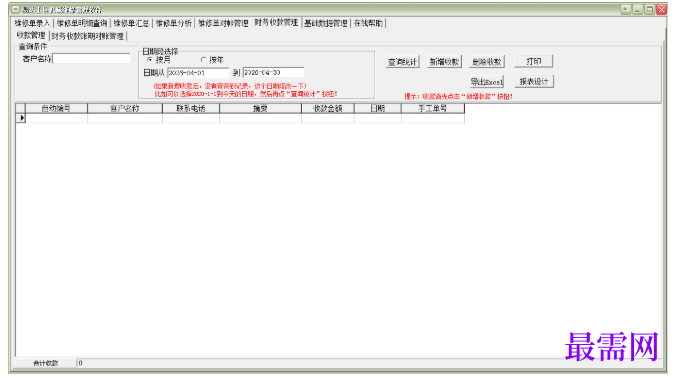Viewport: 677px width, 378px height.
Task: Minimize the application window
Action: coord(638,10)
